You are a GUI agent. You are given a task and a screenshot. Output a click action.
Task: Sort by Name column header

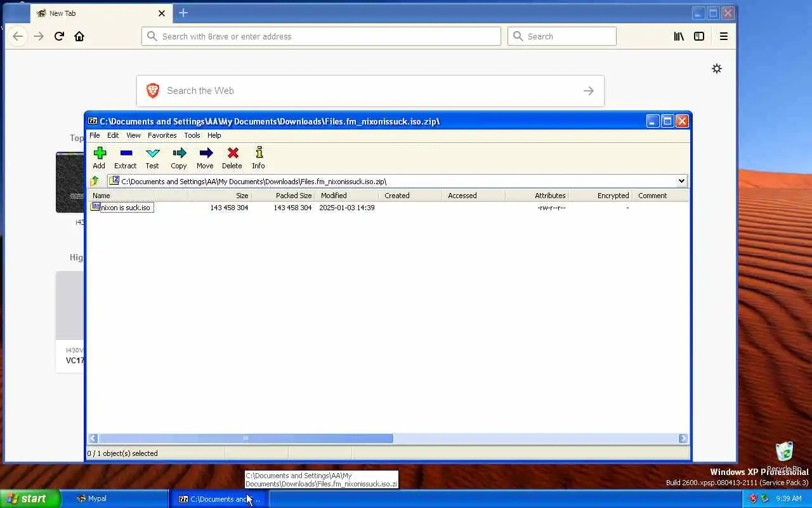(137, 196)
